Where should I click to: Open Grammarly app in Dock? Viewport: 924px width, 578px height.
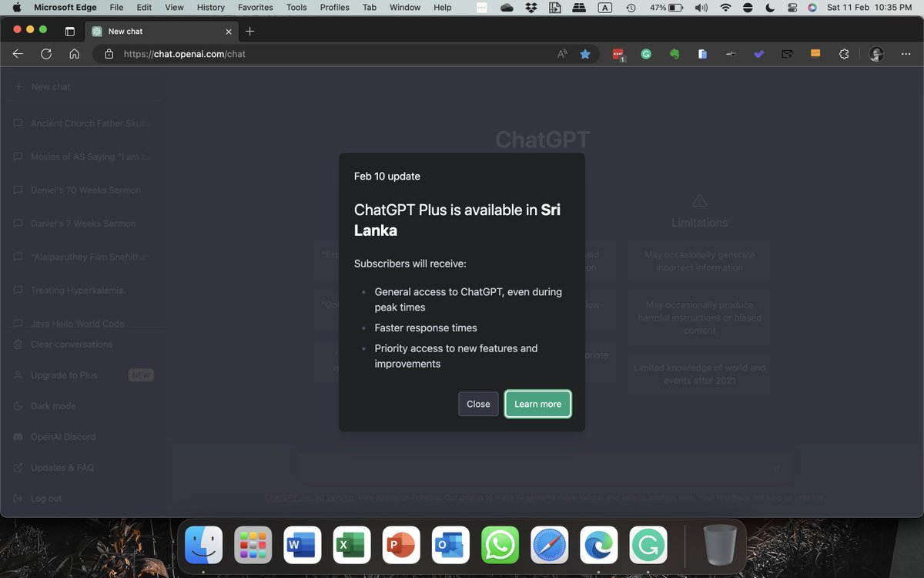[x=648, y=546]
